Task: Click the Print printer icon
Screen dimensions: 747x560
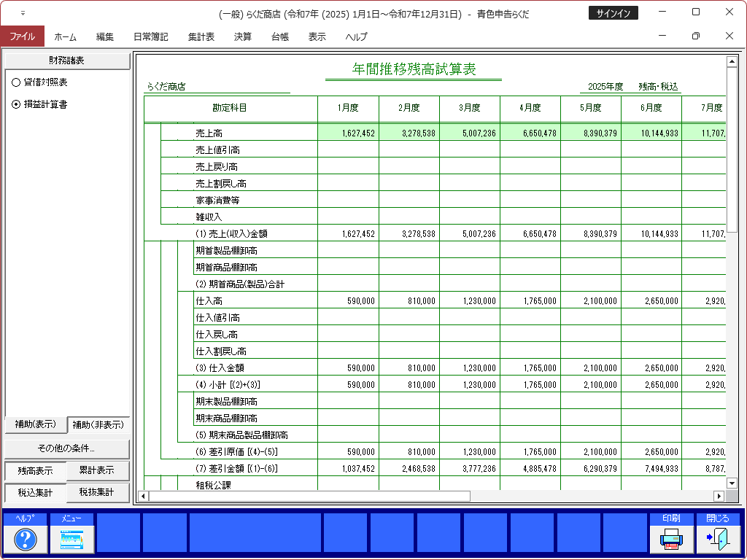Action: (x=671, y=540)
